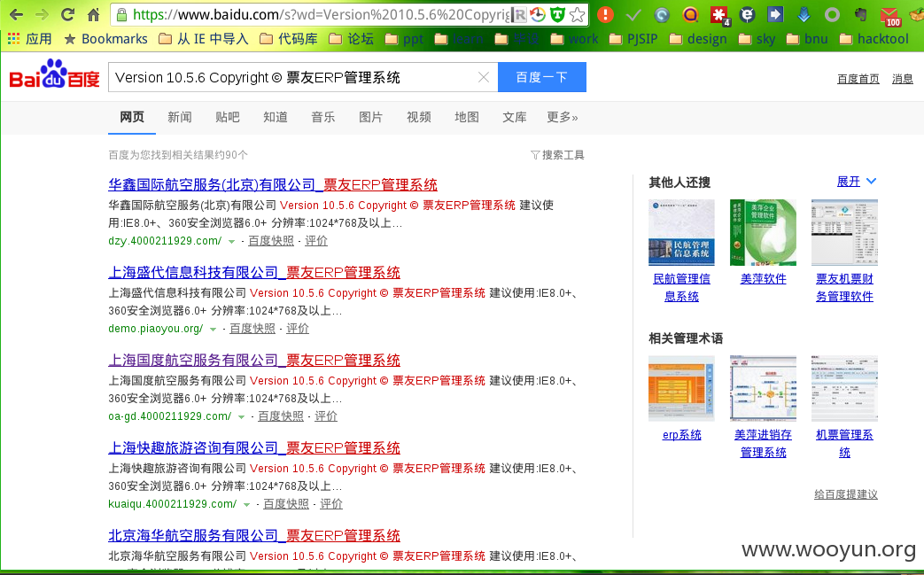The image size is (924, 575).
Task: Open the 应用 apps grid shortcut
Action: [30, 39]
